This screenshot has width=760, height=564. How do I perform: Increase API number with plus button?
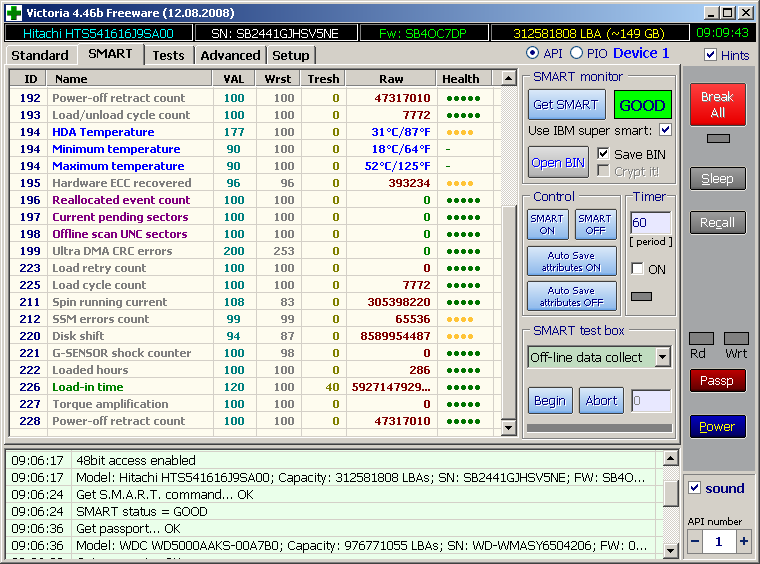744,541
